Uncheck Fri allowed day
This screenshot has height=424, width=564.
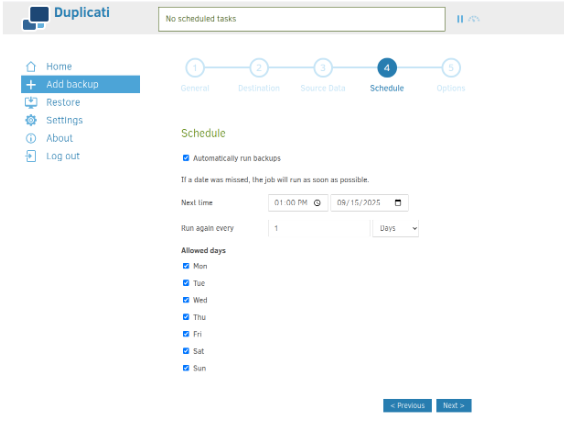(186, 334)
